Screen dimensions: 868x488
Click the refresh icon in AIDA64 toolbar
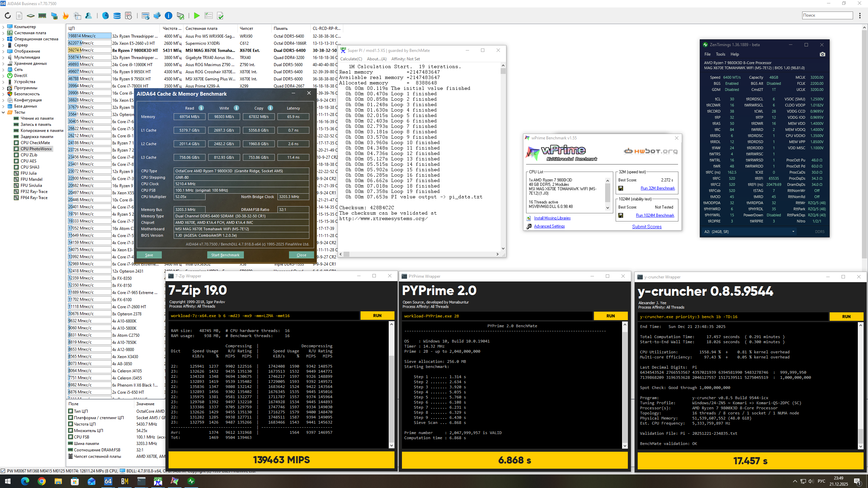[x=7, y=16]
